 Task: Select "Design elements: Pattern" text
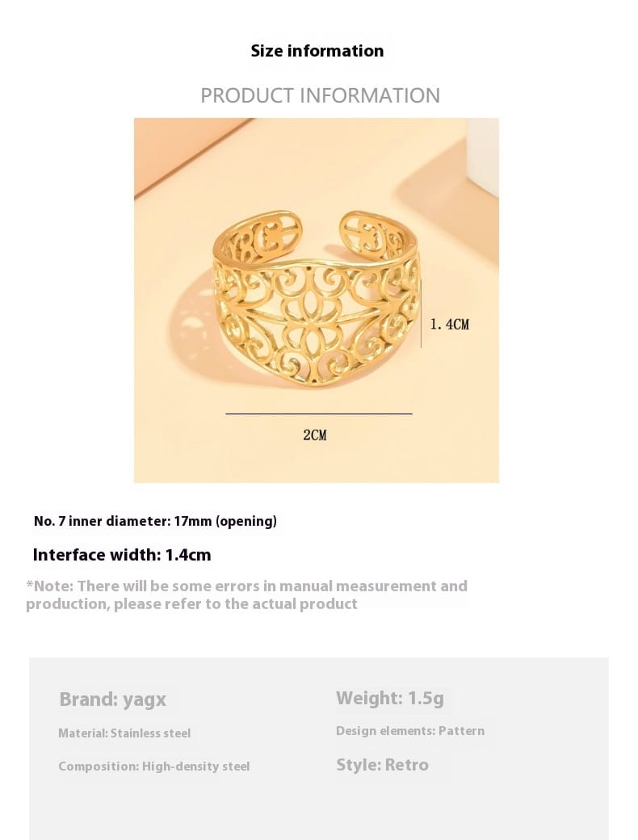pyautogui.click(x=410, y=731)
